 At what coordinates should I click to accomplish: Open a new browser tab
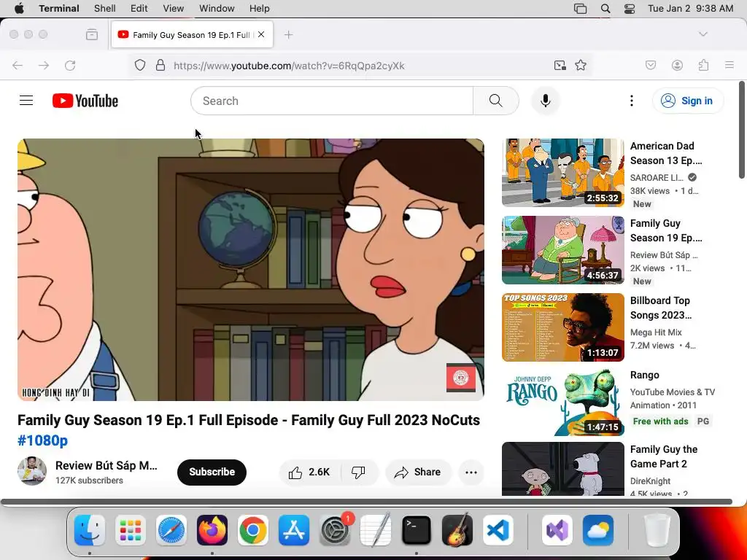[x=288, y=34]
